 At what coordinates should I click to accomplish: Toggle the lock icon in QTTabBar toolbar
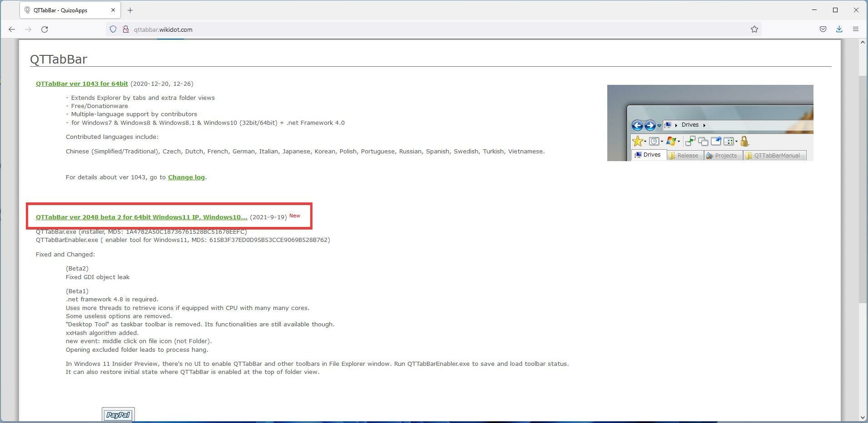(744, 141)
